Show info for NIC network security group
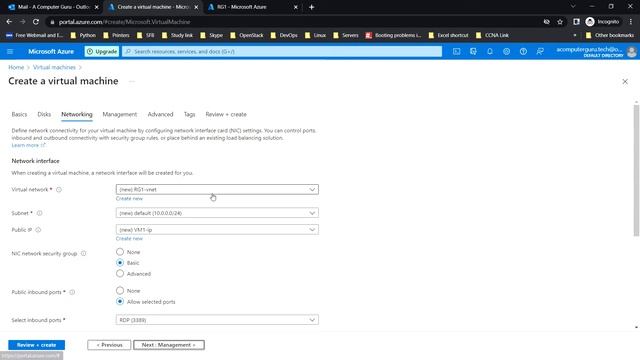The image size is (640, 360). coord(84,253)
